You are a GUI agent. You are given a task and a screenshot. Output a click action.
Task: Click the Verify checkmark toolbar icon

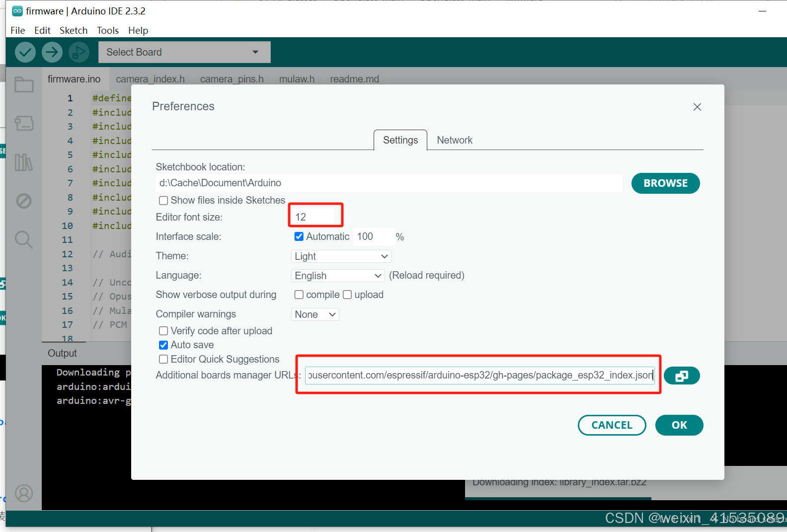click(25, 52)
